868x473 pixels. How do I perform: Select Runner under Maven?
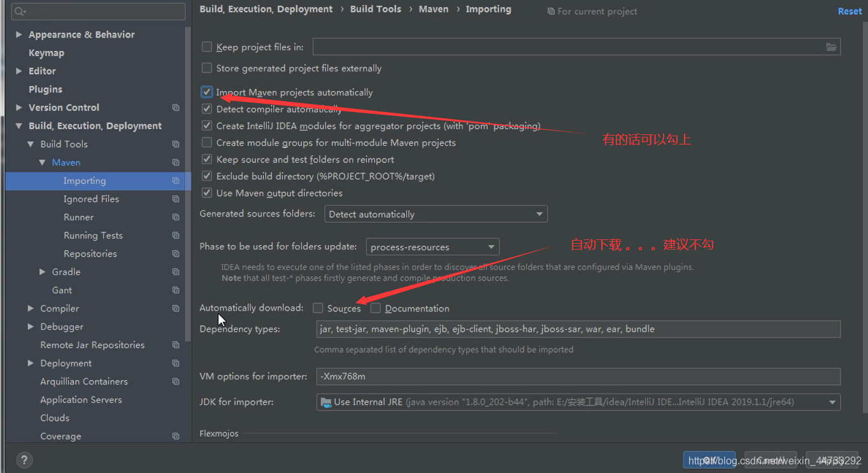(x=78, y=217)
